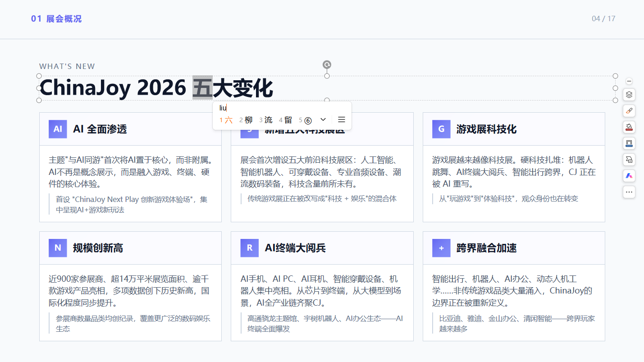Click the bottom-left resize handle of title box
The image size is (644, 362).
39,100
